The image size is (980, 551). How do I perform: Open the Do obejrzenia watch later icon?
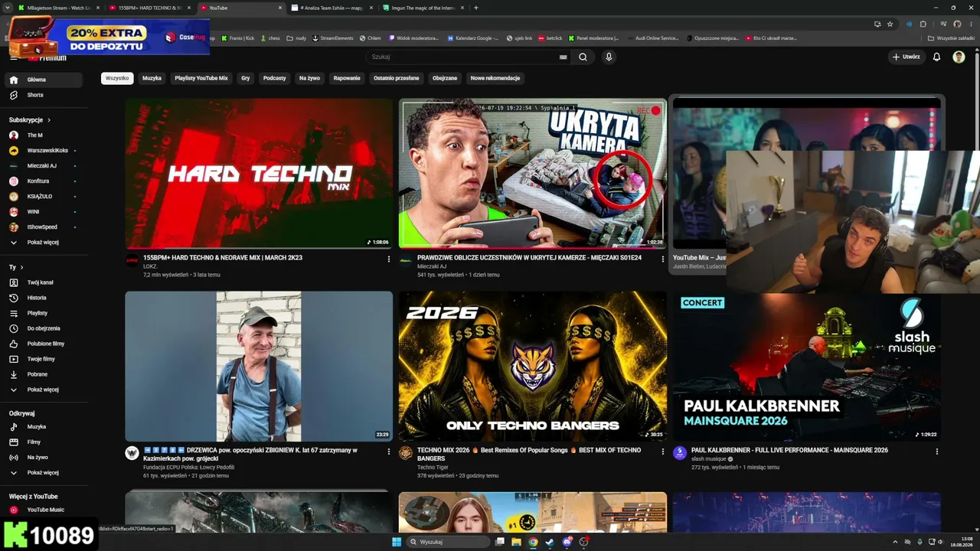pyautogui.click(x=14, y=328)
